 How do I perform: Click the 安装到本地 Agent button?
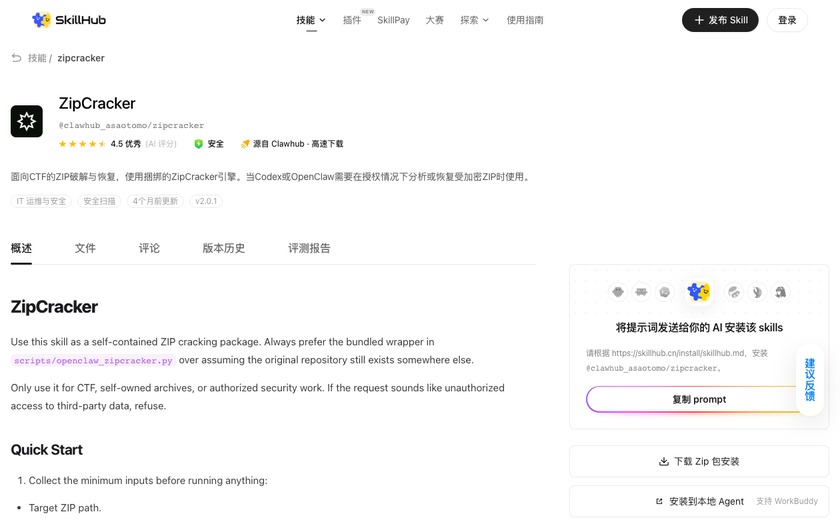699,501
